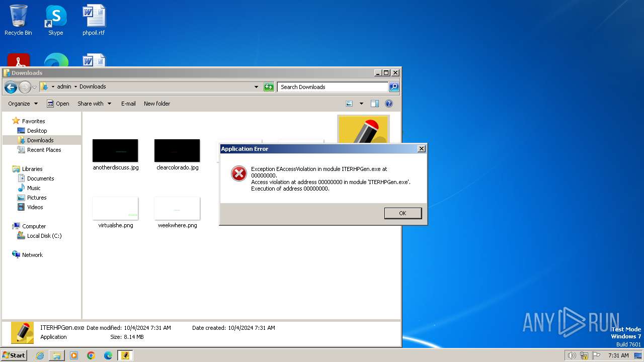Launch Internet Explorer from the taskbar
This screenshot has height=362, width=644.
click(x=40, y=355)
